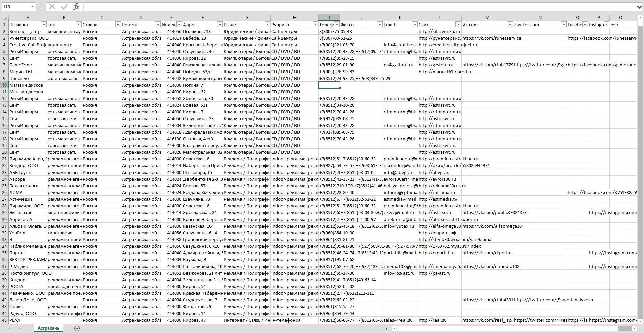Open filter dropdown for Раздел column

(x=267, y=25)
